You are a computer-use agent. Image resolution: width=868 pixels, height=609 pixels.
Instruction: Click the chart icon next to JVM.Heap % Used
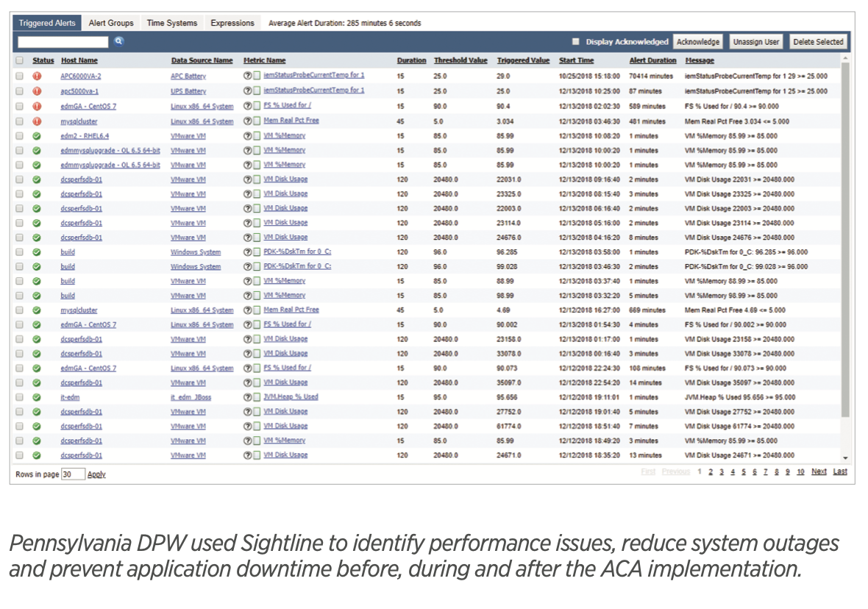(257, 397)
